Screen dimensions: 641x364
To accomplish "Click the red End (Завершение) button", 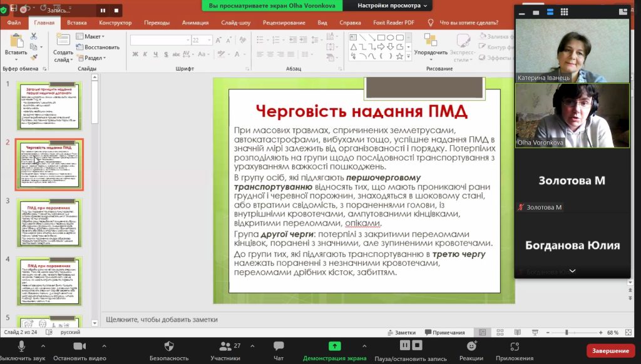I will (610, 351).
